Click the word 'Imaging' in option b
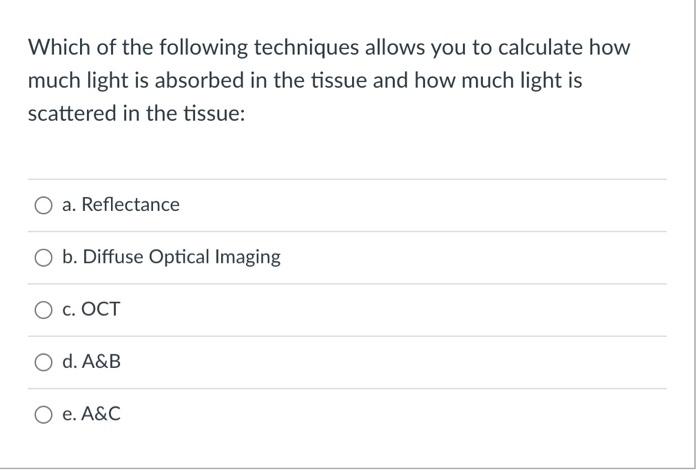 (250, 257)
